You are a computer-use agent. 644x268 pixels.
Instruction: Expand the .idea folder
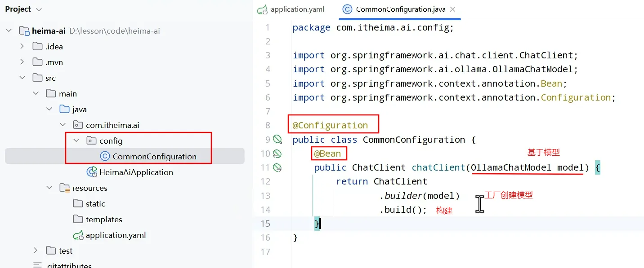(x=22, y=46)
